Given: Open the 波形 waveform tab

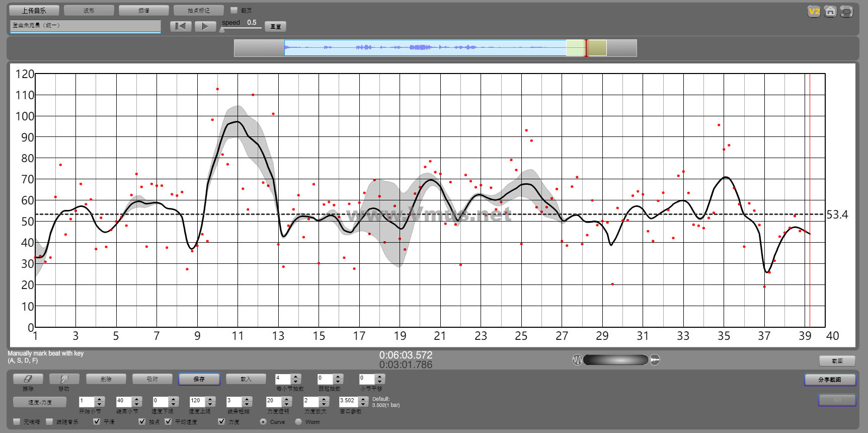Looking at the screenshot, I should click(89, 10).
